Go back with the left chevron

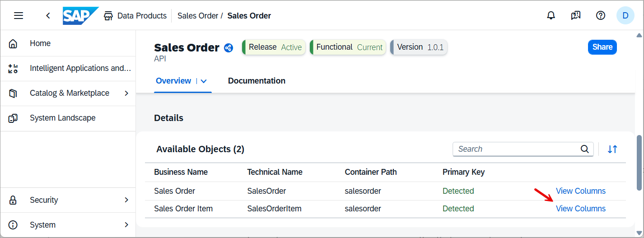click(x=48, y=16)
